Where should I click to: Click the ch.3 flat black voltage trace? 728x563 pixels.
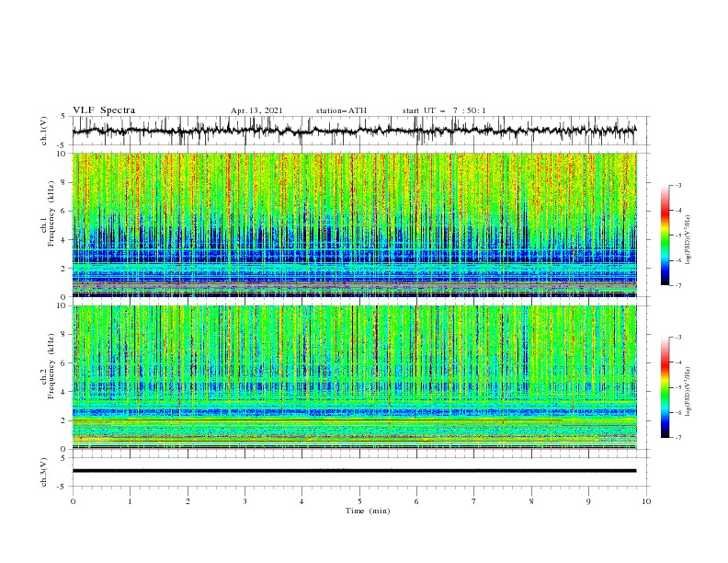[354, 471]
